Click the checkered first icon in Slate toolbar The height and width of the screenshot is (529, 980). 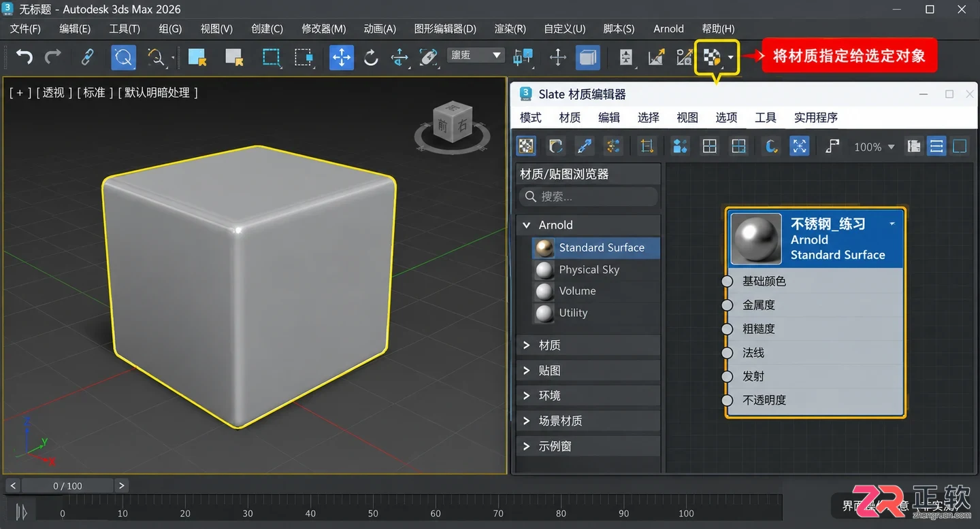click(x=526, y=146)
